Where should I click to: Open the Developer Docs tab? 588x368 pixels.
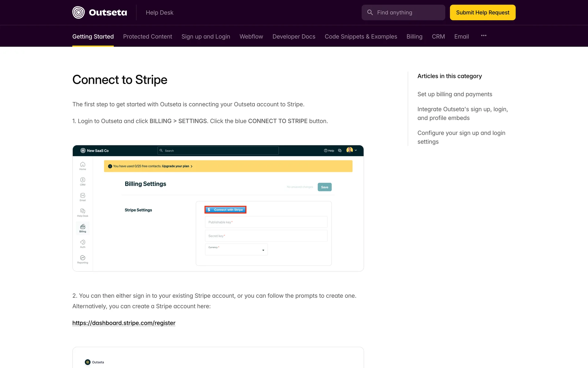pyautogui.click(x=294, y=36)
